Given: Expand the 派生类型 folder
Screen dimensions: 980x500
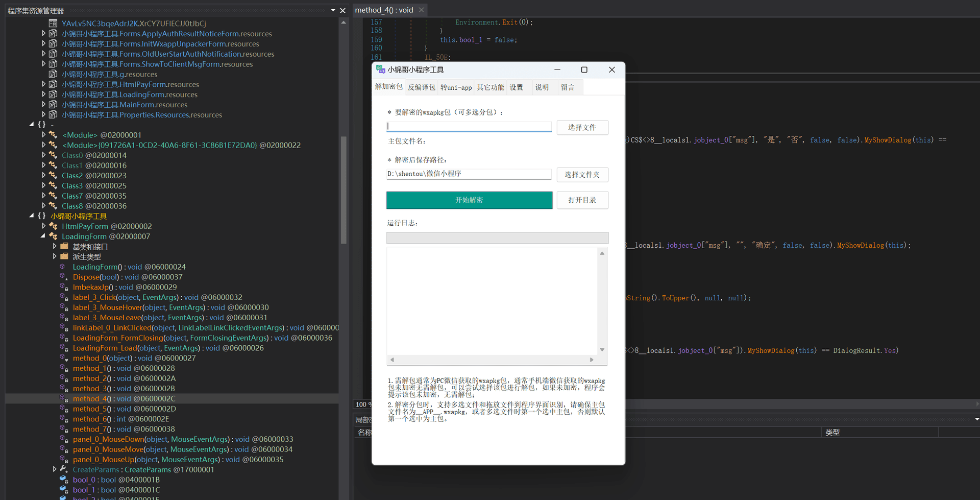Looking at the screenshot, I should (x=55, y=256).
